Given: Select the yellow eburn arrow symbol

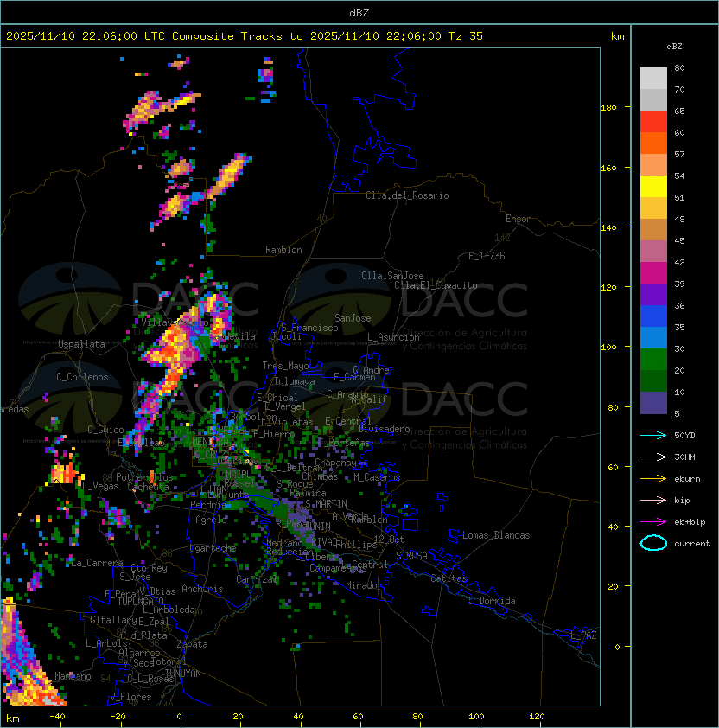Looking at the screenshot, I should click(653, 479).
